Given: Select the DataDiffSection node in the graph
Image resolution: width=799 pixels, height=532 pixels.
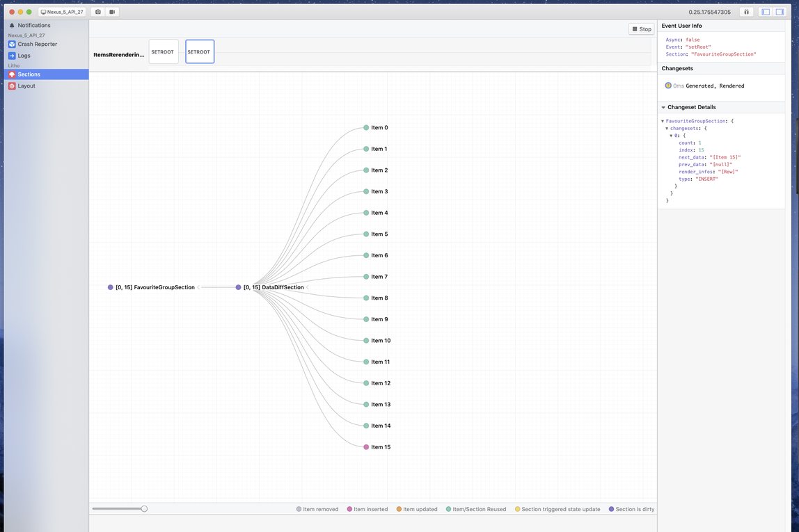Looking at the screenshot, I should click(x=273, y=287).
